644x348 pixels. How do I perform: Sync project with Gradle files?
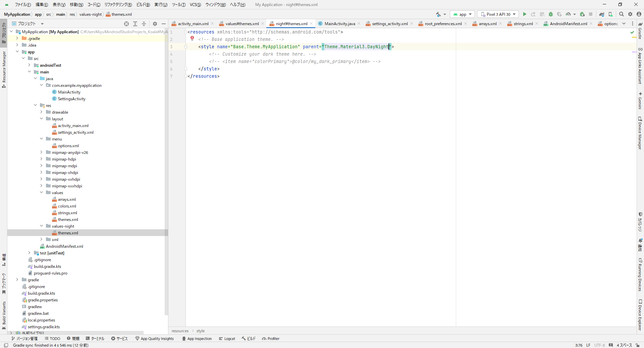602,14
